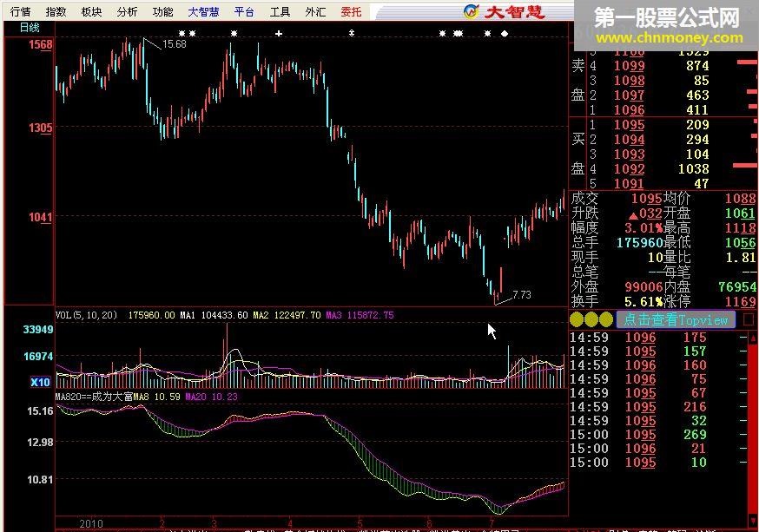Click the 外盘 value 99006
Viewport: 759px width, 532px height.
pos(643,286)
